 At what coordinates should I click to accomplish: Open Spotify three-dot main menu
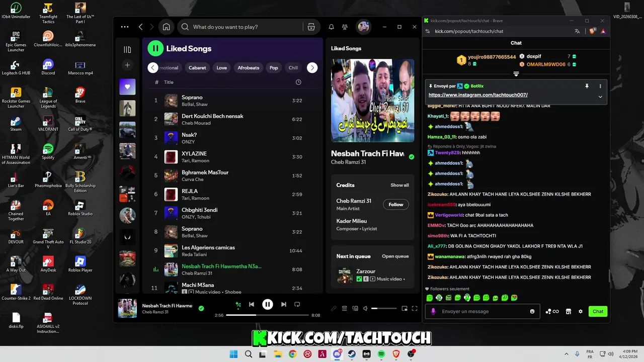click(x=125, y=27)
